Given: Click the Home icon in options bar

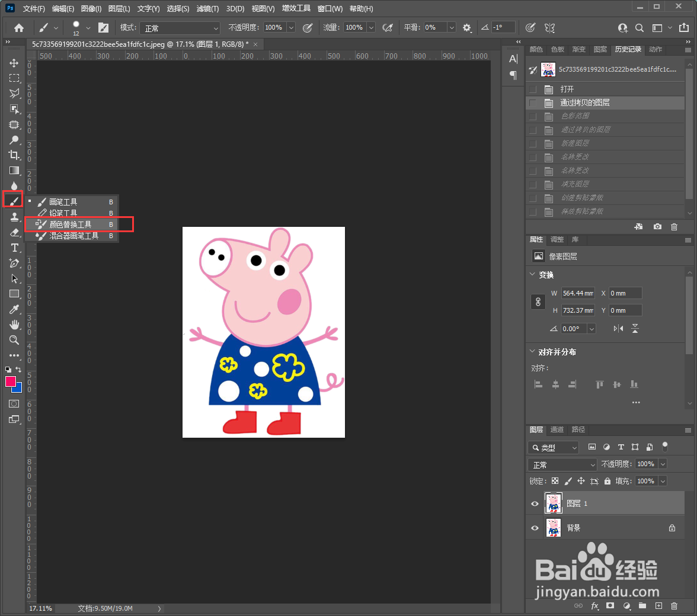Looking at the screenshot, I should tap(19, 28).
